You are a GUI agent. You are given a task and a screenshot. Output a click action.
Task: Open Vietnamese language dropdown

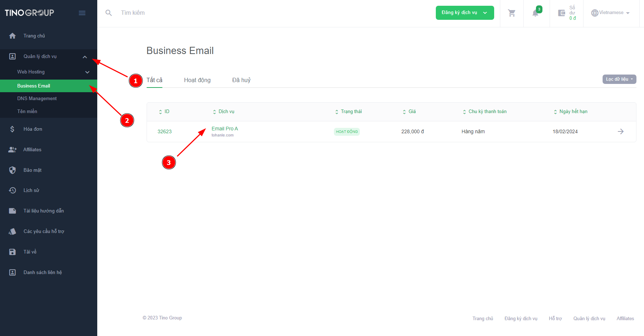click(611, 13)
